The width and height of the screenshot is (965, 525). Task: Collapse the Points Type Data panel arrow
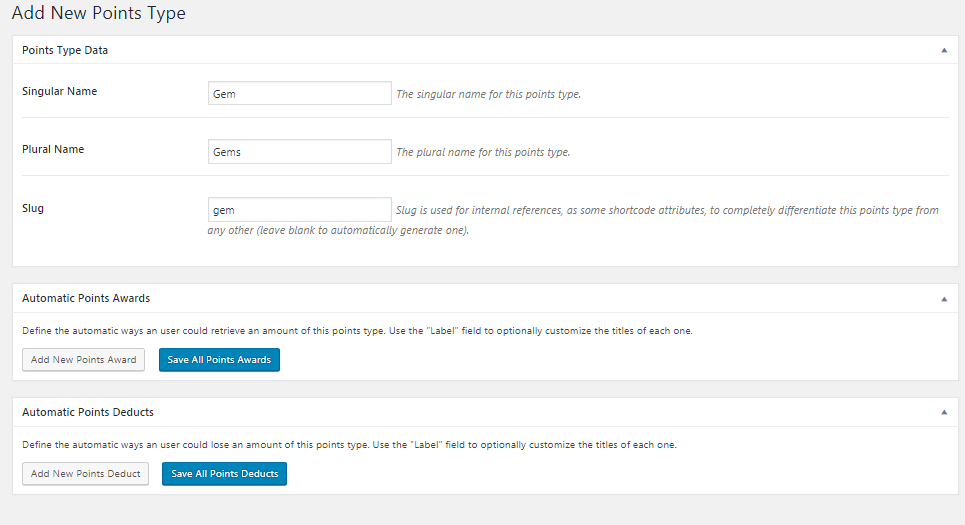(x=944, y=50)
